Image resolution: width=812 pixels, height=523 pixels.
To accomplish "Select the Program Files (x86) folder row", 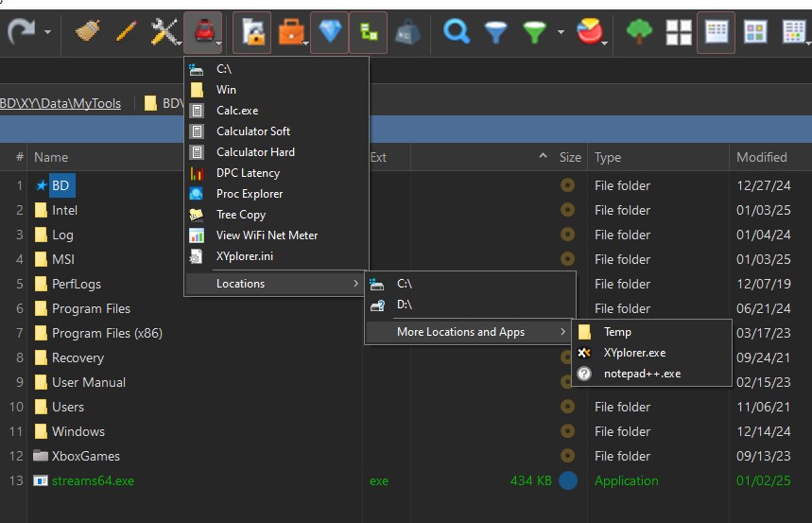I will coord(106,333).
